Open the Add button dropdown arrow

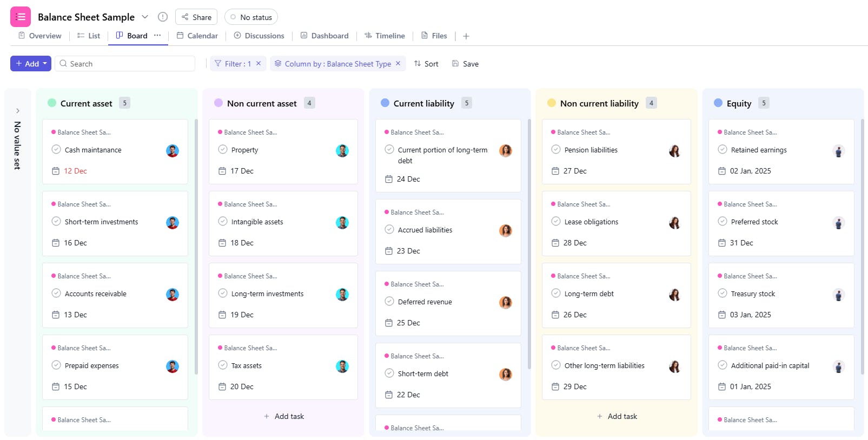click(45, 63)
